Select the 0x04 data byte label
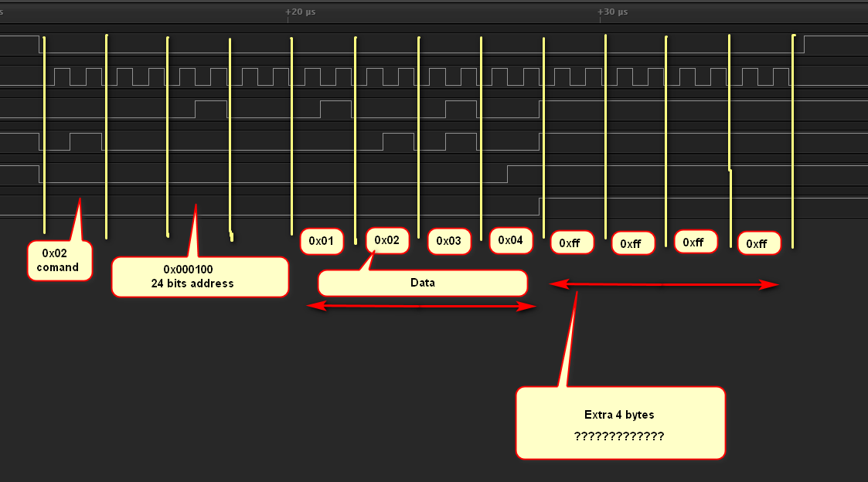The width and height of the screenshot is (868, 482). click(x=510, y=240)
